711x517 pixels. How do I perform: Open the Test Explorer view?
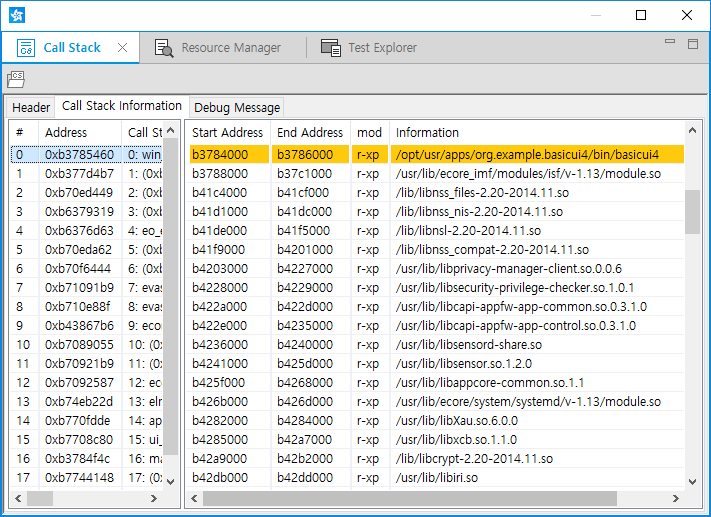[x=382, y=48]
